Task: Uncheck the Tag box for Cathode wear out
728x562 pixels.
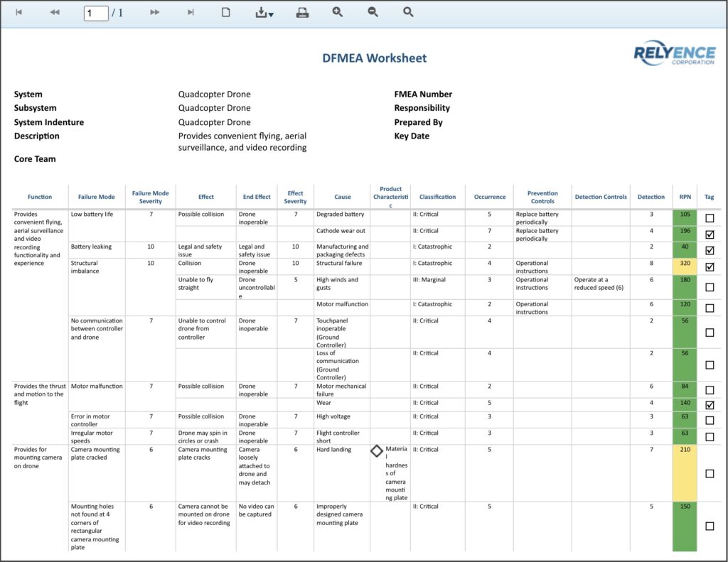Action: point(709,233)
